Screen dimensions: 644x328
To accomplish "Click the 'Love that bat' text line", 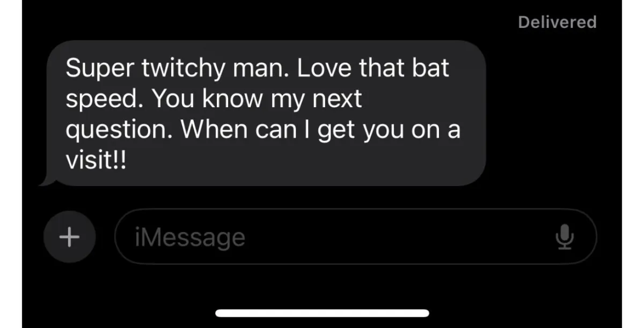I will 374,69.
